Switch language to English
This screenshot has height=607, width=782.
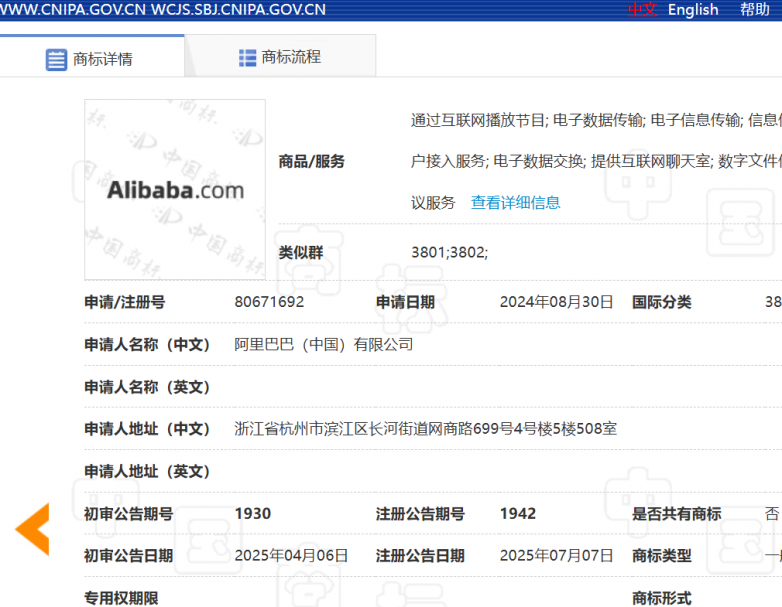693,9
